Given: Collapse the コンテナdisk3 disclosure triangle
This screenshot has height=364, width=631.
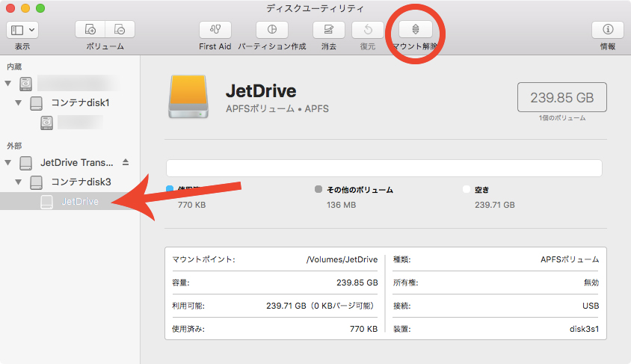Looking at the screenshot, I should (19, 182).
